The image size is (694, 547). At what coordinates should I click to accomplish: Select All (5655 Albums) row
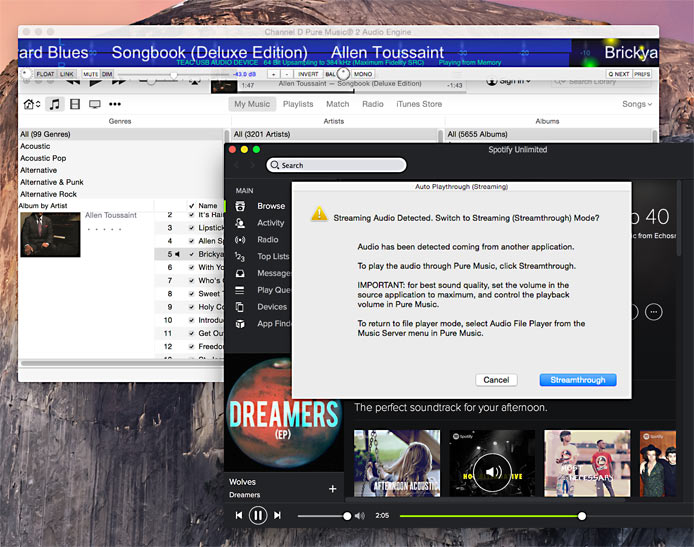pyautogui.click(x=549, y=134)
